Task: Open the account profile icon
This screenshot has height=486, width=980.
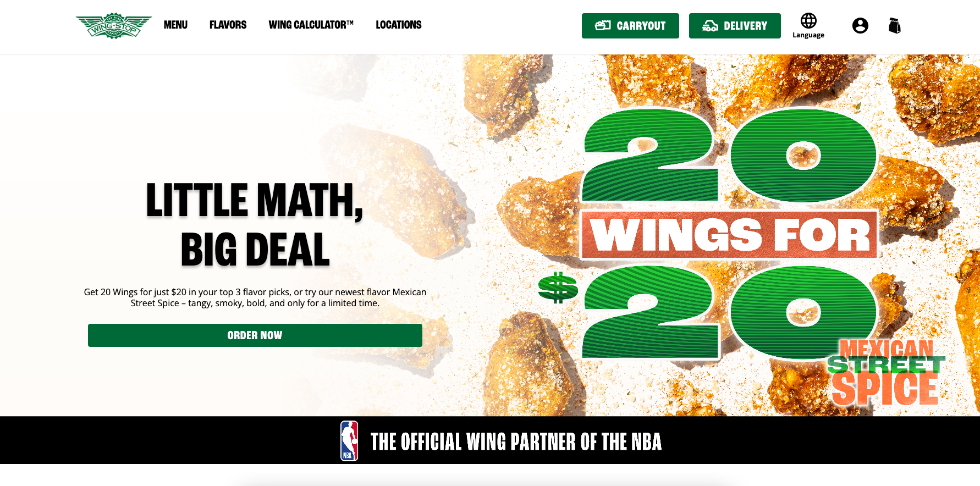Action: (860, 26)
